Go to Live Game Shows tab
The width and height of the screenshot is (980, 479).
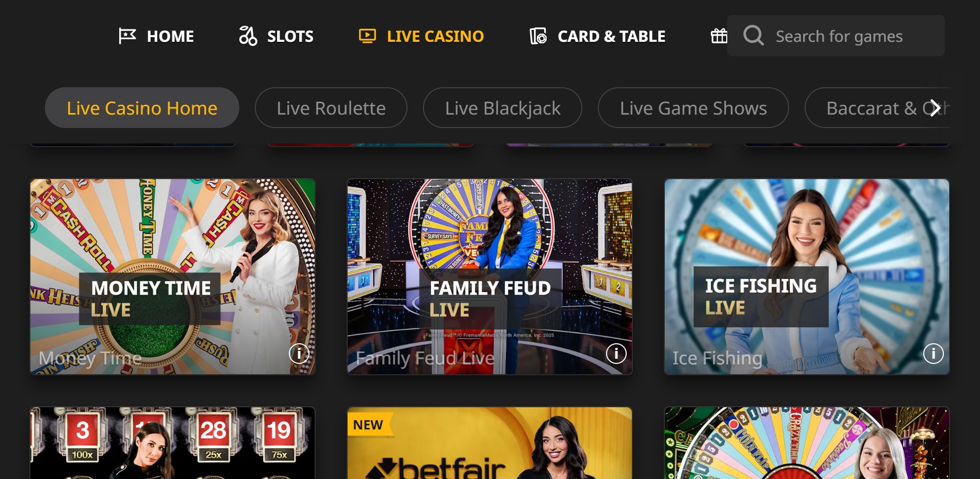point(693,108)
